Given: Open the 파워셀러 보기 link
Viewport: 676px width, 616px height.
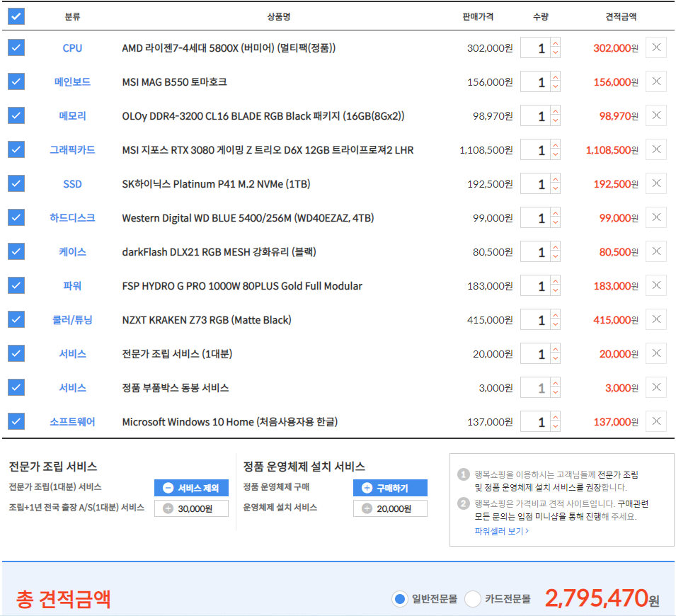Looking at the screenshot, I should [x=501, y=531].
